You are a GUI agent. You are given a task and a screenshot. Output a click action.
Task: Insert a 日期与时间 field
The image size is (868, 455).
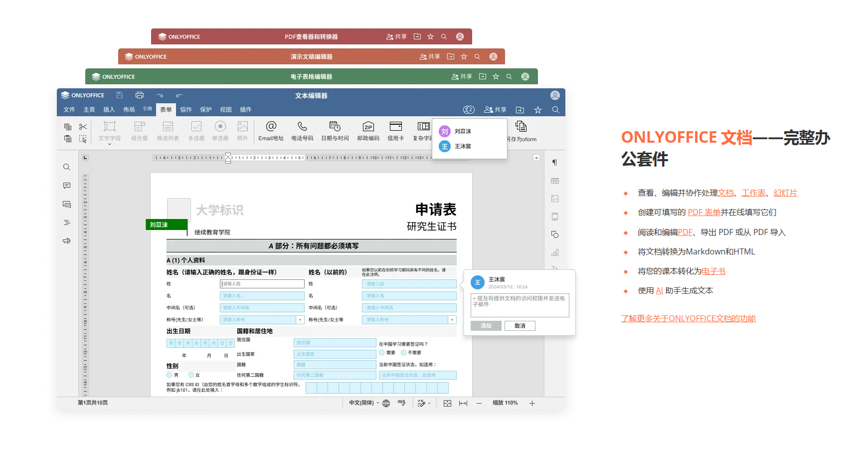335,131
